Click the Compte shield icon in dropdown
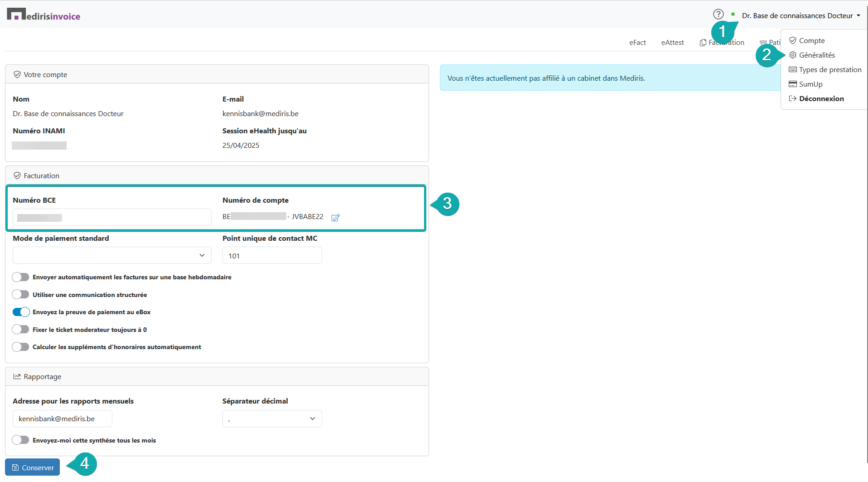Viewport: 868px width, 482px height. click(793, 40)
